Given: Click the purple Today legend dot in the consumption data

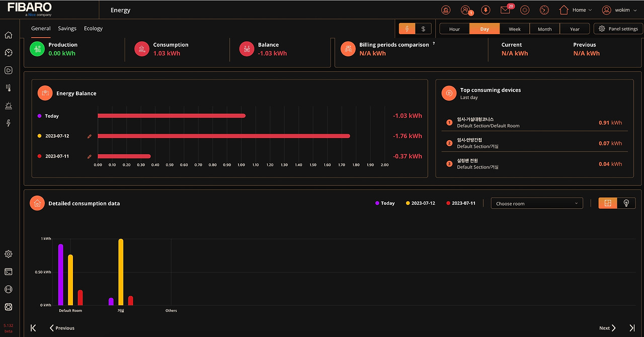Looking at the screenshot, I should pyautogui.click(x=377, y=203).
